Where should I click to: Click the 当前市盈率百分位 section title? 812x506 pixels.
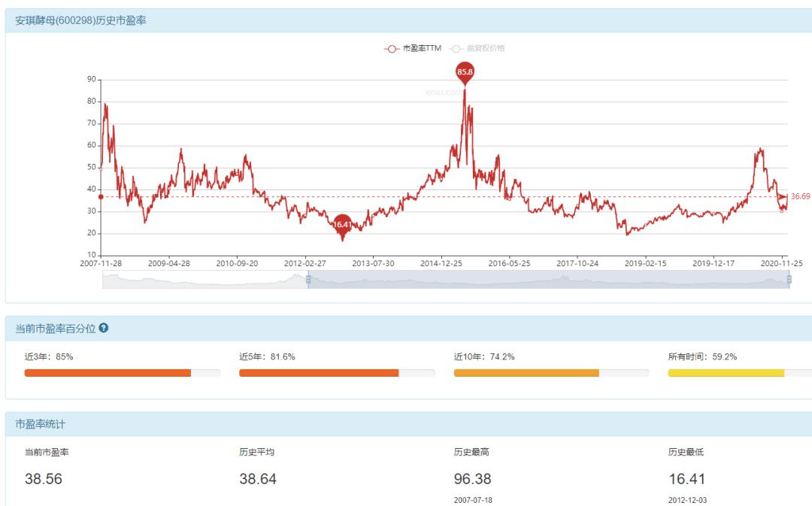(x=56, y=329)
